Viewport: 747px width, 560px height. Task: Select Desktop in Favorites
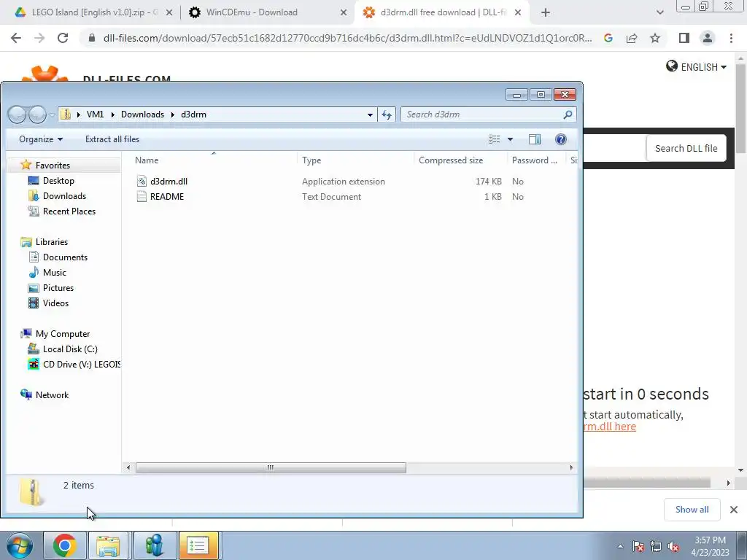click(x=58, y=181)
